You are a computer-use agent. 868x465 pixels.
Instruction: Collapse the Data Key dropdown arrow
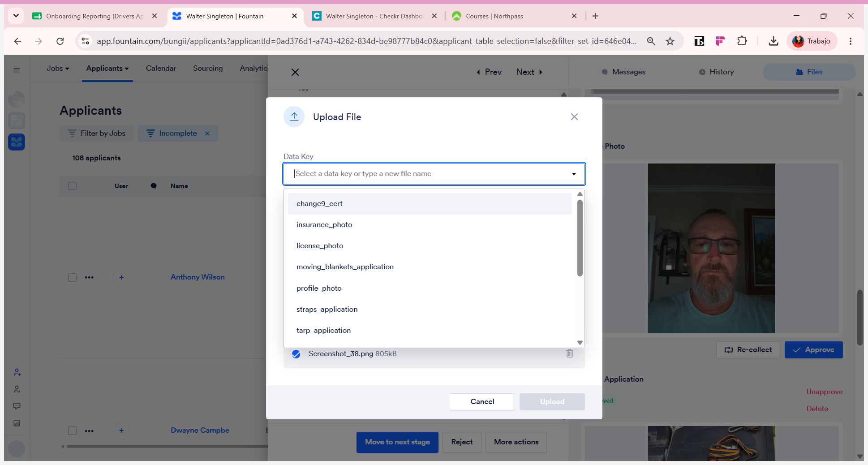click(574, 174)
